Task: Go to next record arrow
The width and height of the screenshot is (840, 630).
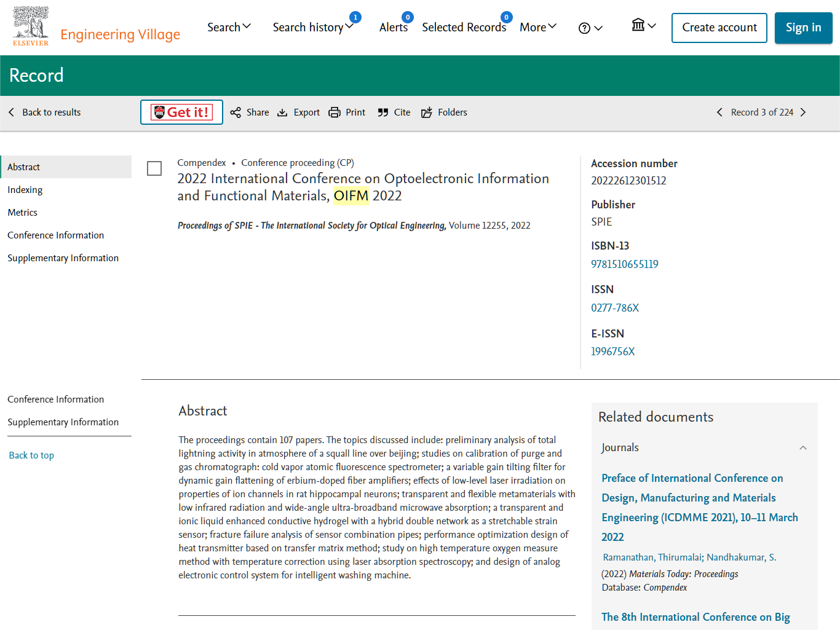Action: pos(803,112)
